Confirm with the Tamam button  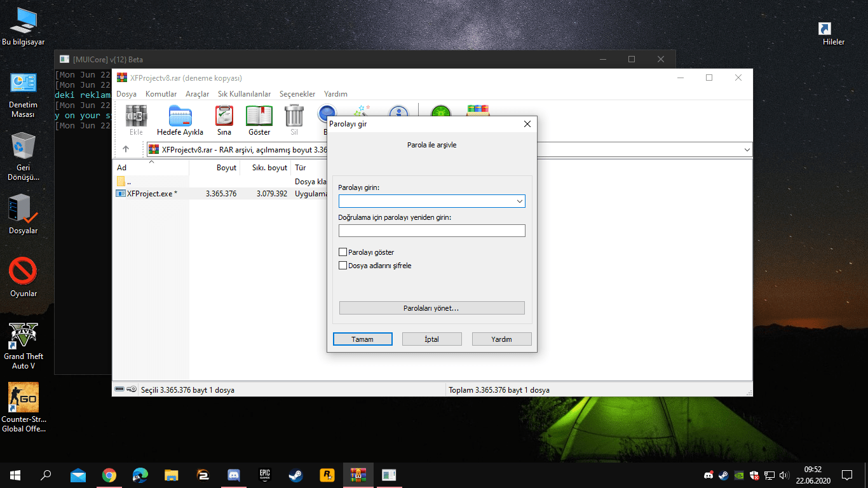pos(362,339)
